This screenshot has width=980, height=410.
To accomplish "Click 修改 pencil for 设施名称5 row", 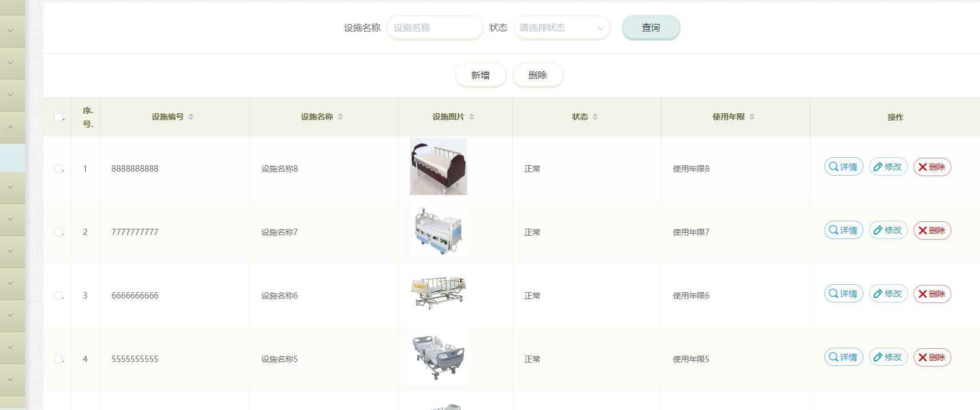I will click(888, 357).
